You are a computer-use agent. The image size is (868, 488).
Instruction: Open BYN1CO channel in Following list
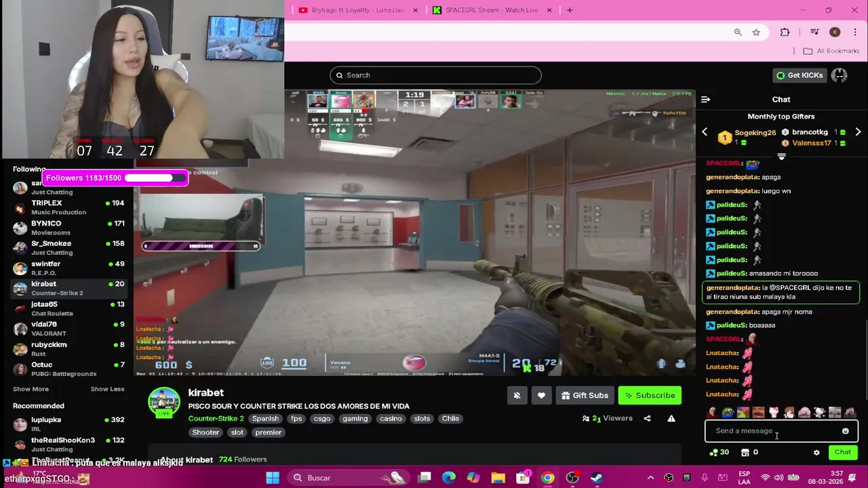69,228
